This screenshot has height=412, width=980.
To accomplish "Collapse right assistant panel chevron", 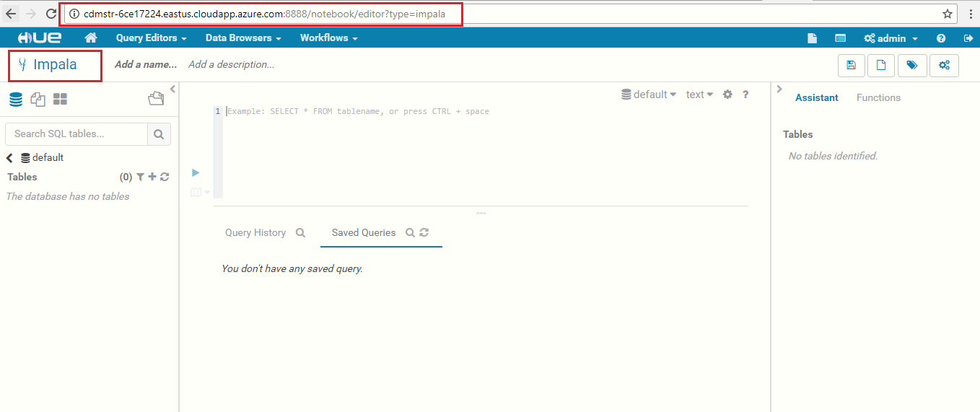I will pyautogui.click(x=779, y=89).
